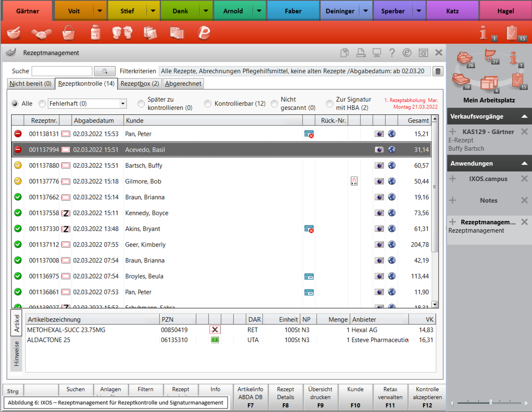Click the copy documents icon in title bar

[x=344, y=53]
